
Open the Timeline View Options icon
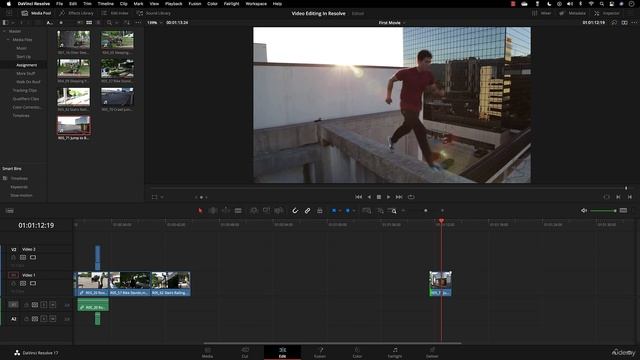point(10,211)
